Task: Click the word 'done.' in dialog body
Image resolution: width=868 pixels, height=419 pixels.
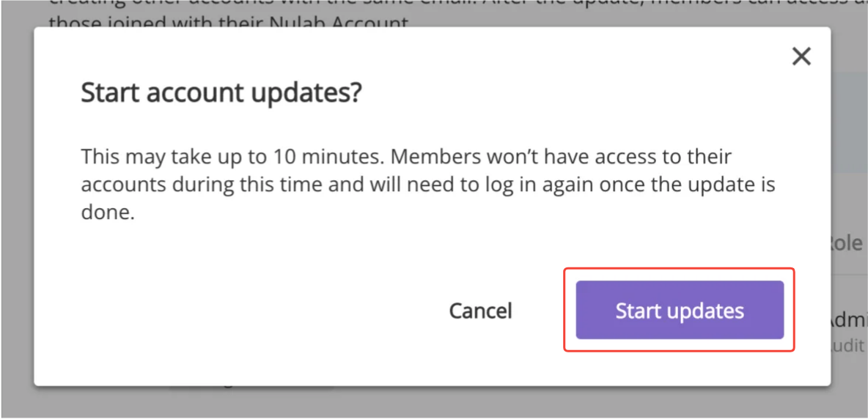Action: (108, 213)
